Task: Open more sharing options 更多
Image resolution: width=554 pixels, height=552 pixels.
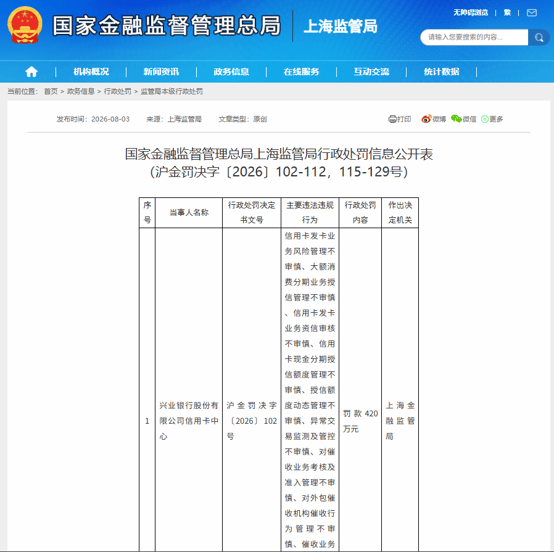Action: pos(492,119)
